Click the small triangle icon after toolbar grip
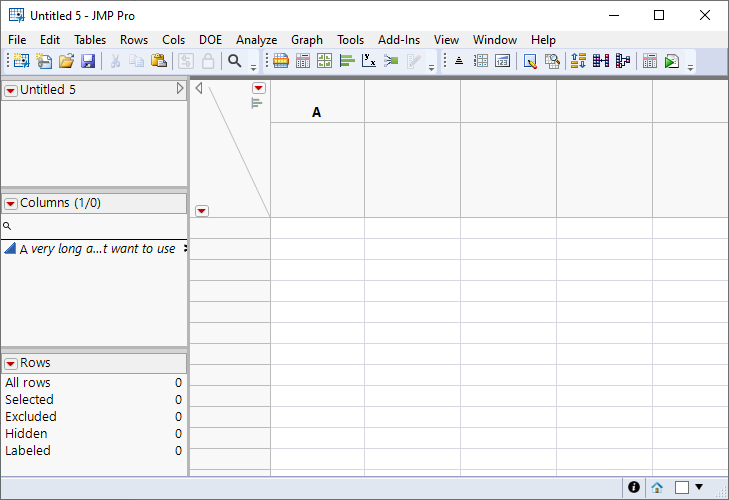Screen dimensions: 729x500 [459, 61]
